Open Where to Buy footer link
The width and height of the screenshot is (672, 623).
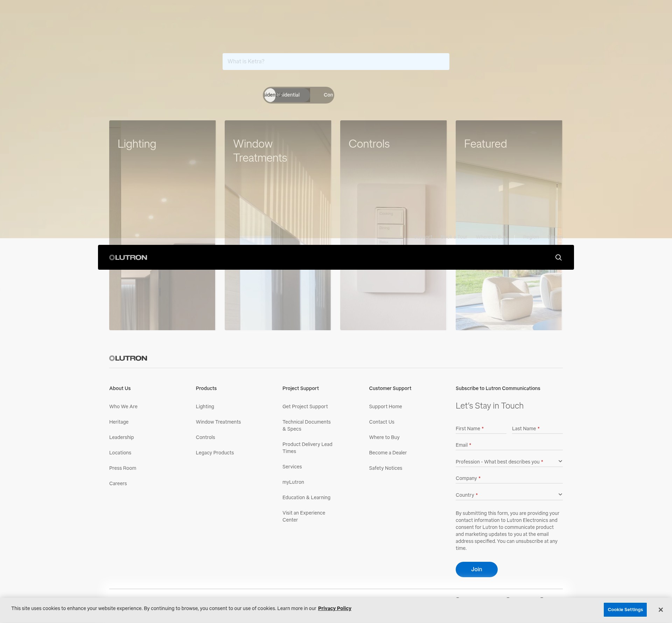pyautogui.click(x=384, y=437)
